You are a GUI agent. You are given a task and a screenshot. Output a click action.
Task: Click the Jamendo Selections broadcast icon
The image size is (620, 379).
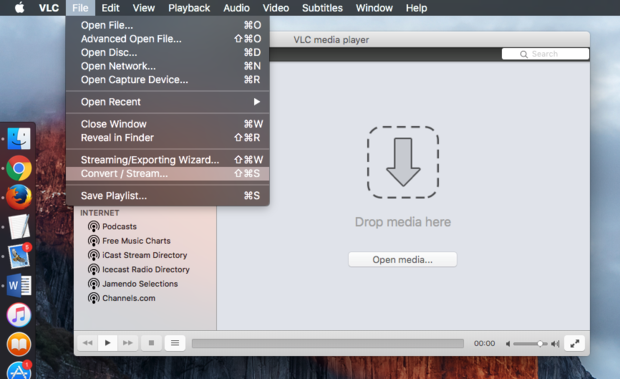(x=93, y=284)
